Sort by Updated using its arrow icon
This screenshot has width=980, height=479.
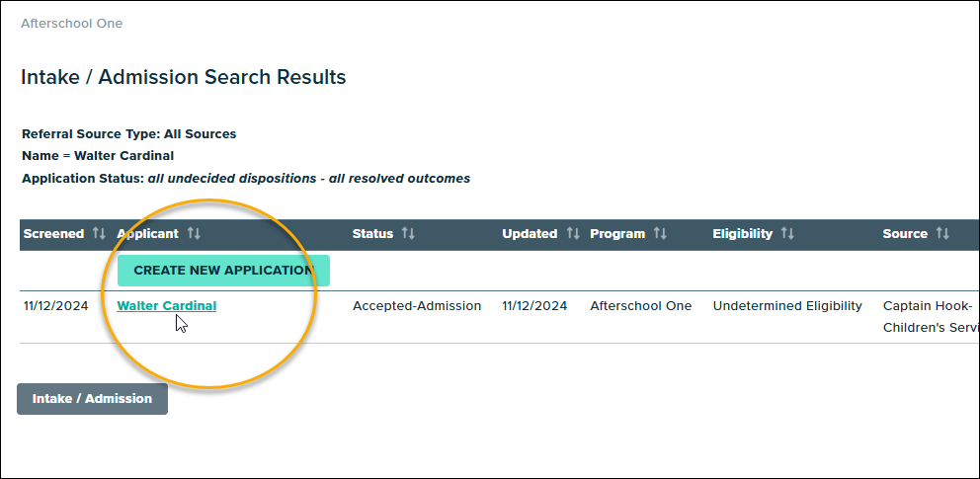click(x=573, y=234)
